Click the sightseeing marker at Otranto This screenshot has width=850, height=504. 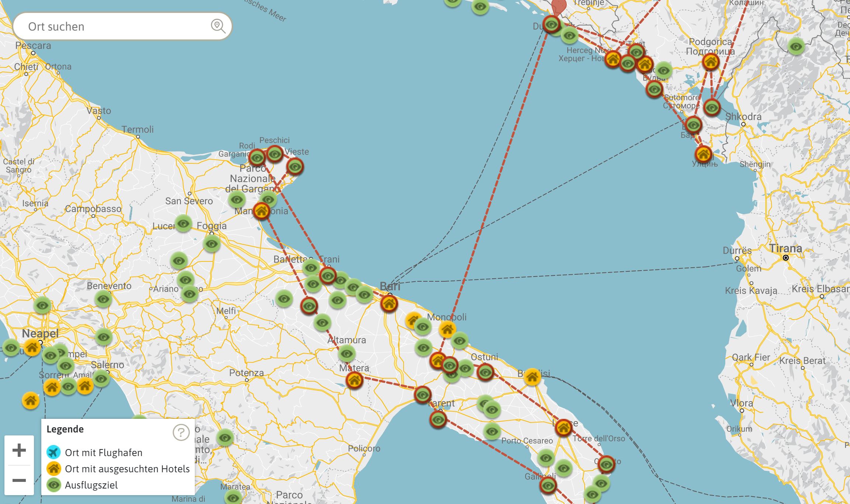click(607, 464)
